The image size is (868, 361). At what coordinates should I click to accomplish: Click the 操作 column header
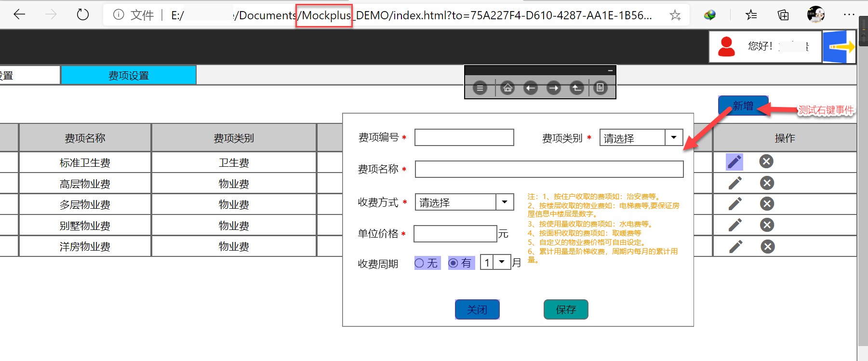785,138
